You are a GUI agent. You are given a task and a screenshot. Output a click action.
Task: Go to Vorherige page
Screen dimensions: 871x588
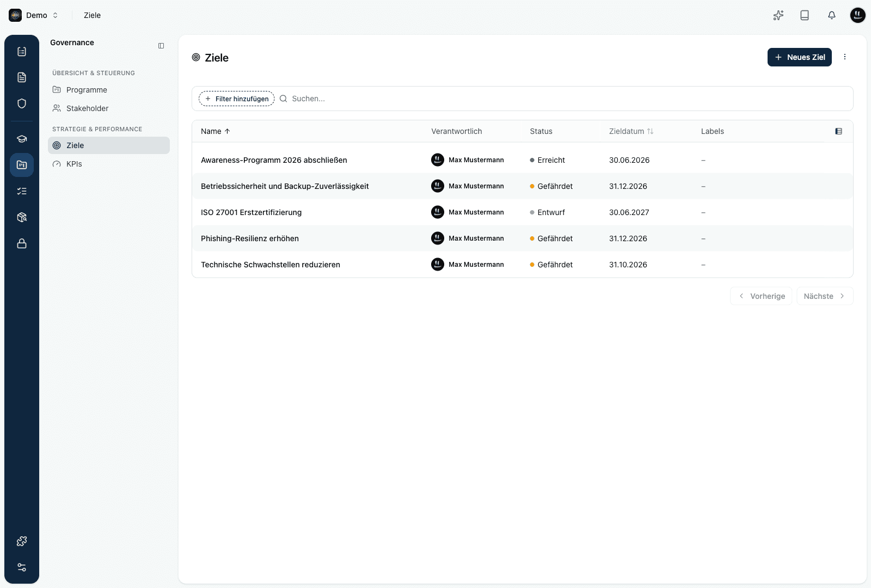(761, 296)
